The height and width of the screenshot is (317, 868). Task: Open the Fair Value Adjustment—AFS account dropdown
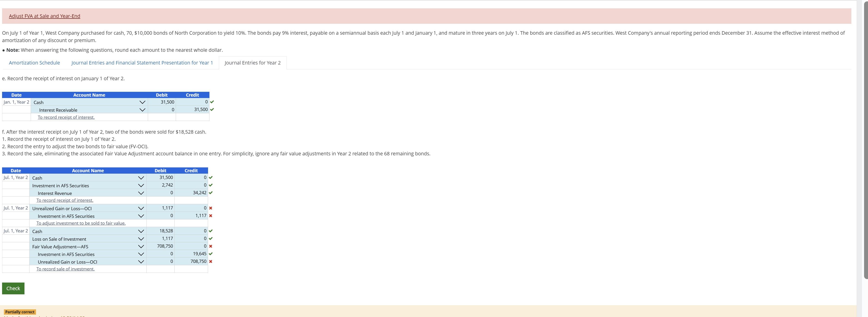coord(141,246)
